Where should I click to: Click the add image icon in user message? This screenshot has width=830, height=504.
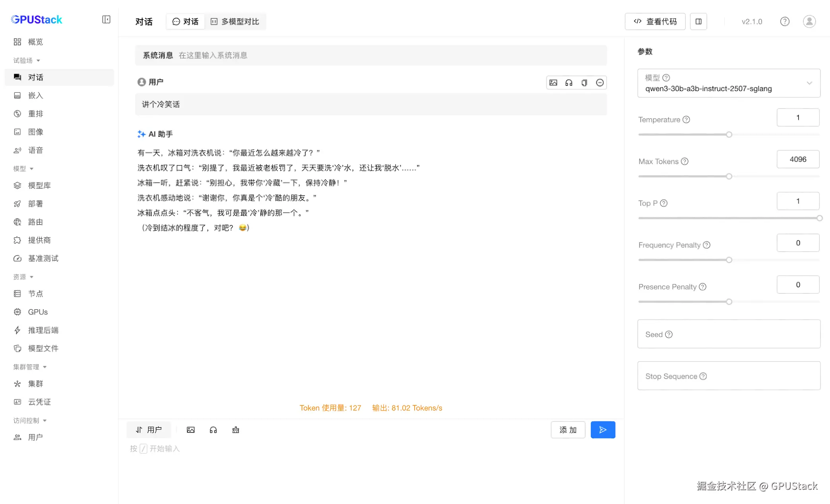553,83
